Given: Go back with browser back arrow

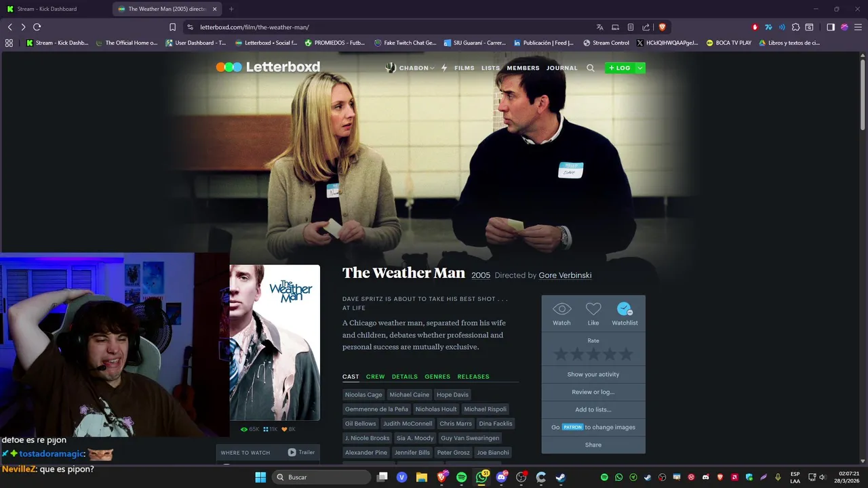Looking at the screenshot, I should (x=9, y=27).
